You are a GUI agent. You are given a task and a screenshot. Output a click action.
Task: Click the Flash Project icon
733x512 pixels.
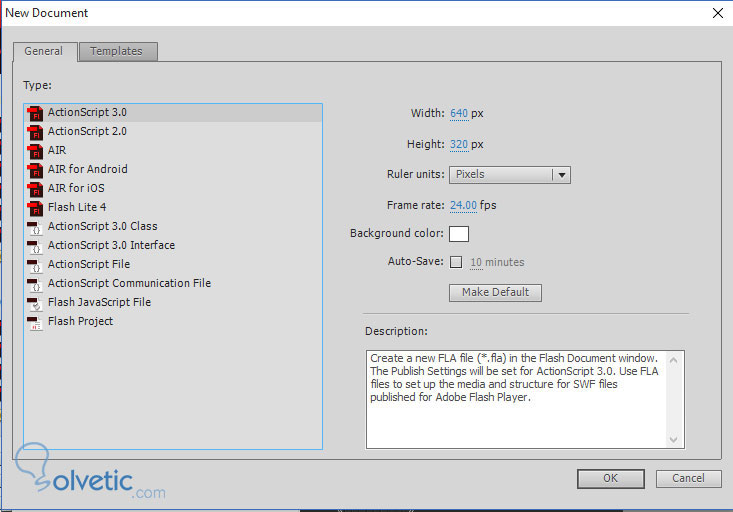click(35, 323)
